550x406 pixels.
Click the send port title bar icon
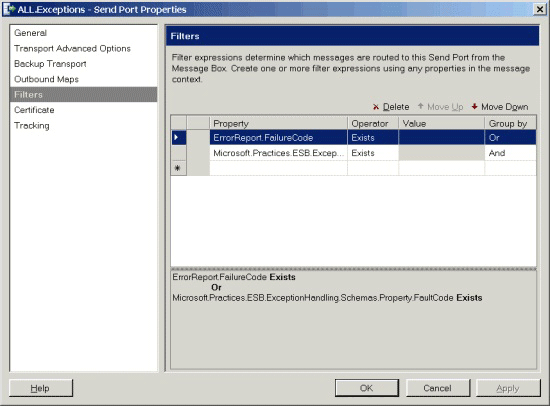pos(9,9)
